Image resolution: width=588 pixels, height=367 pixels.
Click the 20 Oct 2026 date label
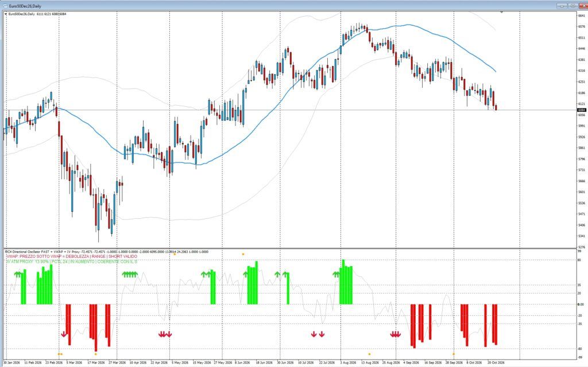[496, 363]
